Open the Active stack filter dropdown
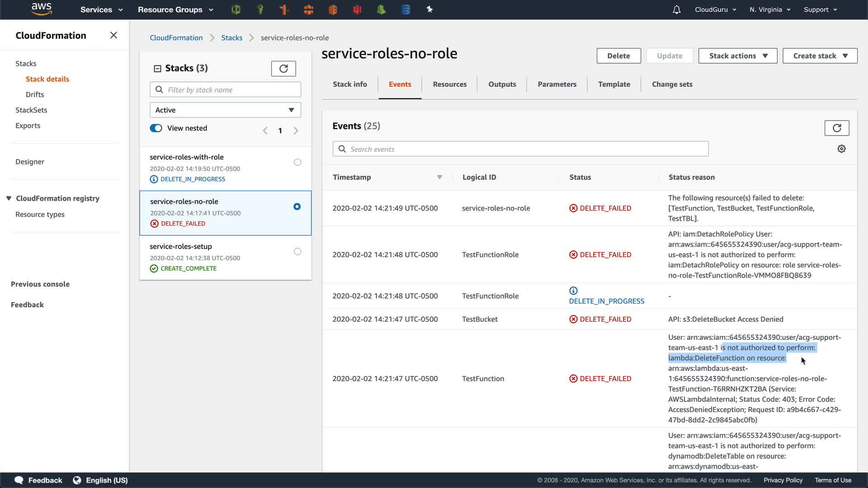This screenshot has width=868, height=488. tap(225, 110)
